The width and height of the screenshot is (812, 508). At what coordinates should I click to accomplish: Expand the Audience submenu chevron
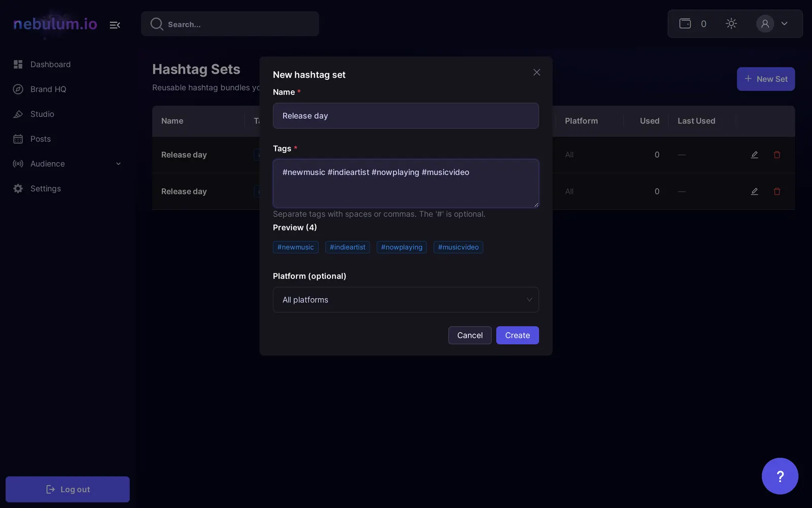(118, 164)
